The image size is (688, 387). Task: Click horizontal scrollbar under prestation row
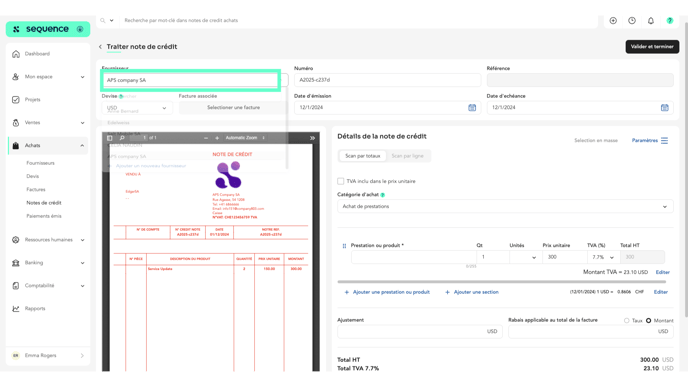coord(502,282)
